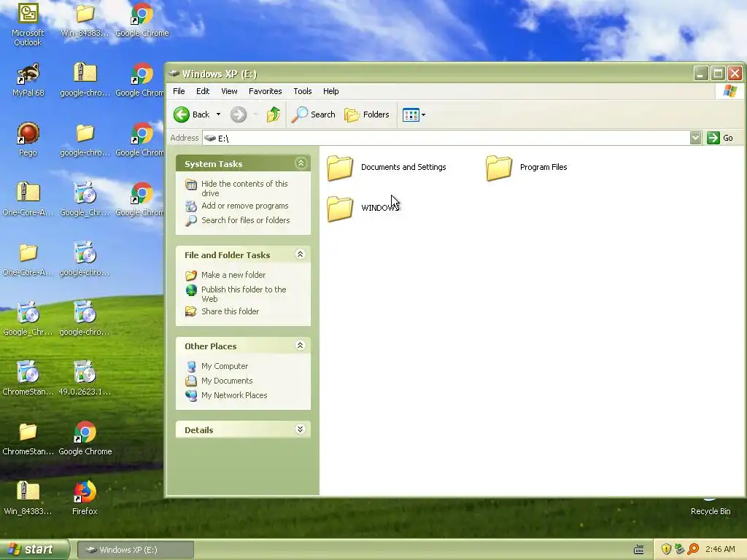Collapse the System Tasks panel
This screenshot has height=560, width=747.
pyautogui.click(x=301, y=163)
